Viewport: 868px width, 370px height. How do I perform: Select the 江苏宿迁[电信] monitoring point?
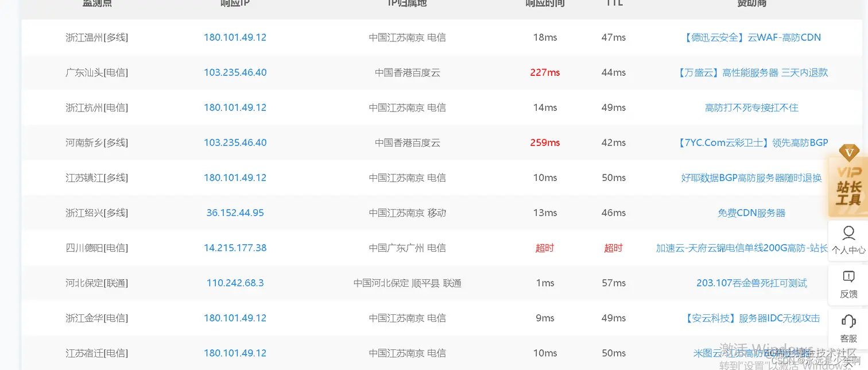point(96,353)
